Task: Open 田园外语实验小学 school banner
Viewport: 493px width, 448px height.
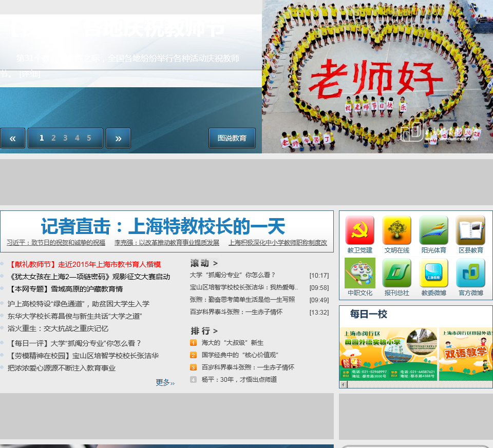Action: pos(388,354)
